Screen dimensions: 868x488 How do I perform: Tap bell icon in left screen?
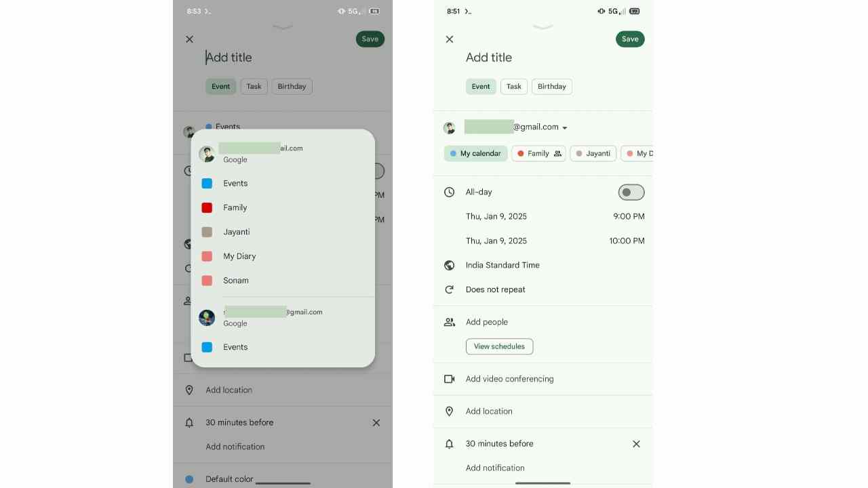pyautogui.click(x=189, y=422)
